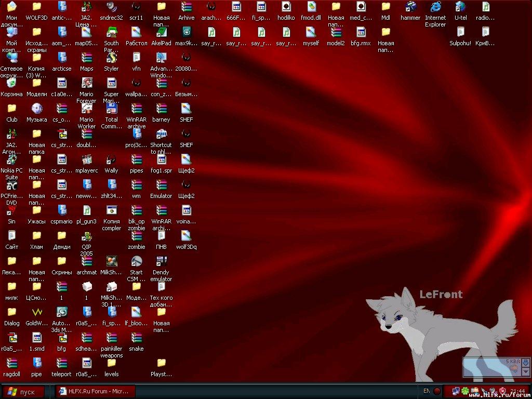Select the snake archive icon
Screen dimensions: 532x399
137,338
